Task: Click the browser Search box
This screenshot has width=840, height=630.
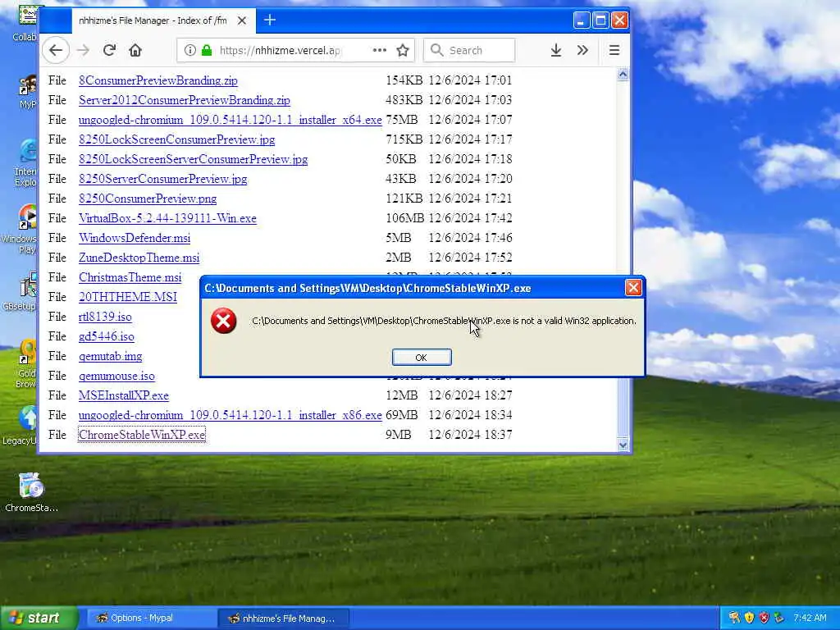Action: [470, 50]
